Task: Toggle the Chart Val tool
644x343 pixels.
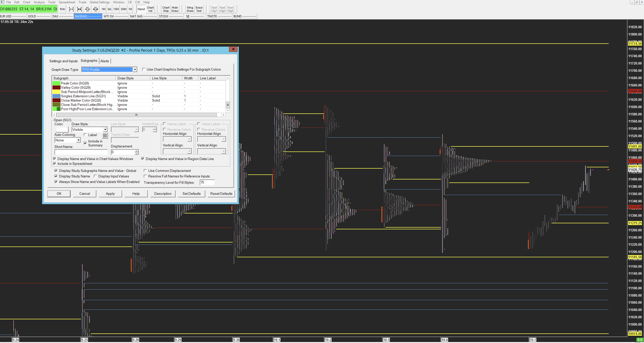Action: point(150,9)
